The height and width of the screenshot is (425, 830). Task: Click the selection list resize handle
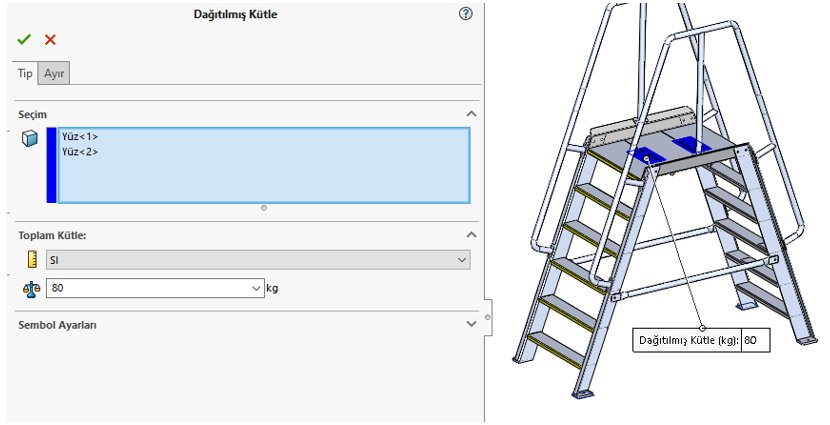click(x=264, y=208)
